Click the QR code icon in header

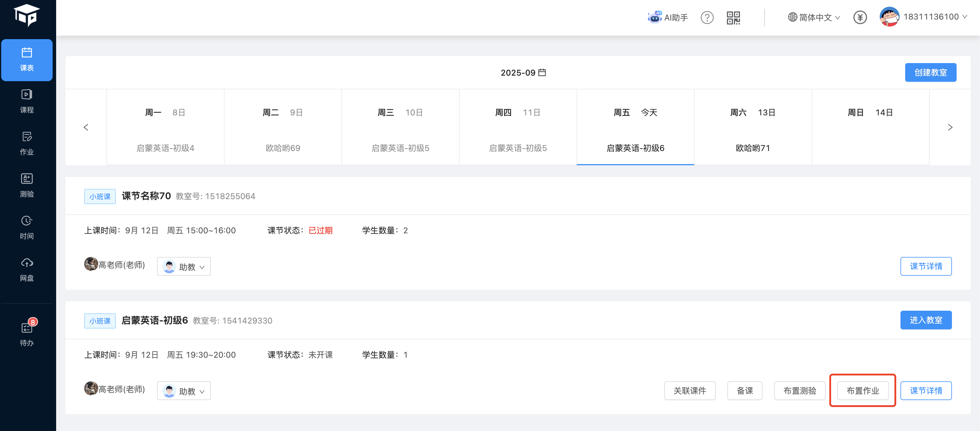tap(733, 18)
